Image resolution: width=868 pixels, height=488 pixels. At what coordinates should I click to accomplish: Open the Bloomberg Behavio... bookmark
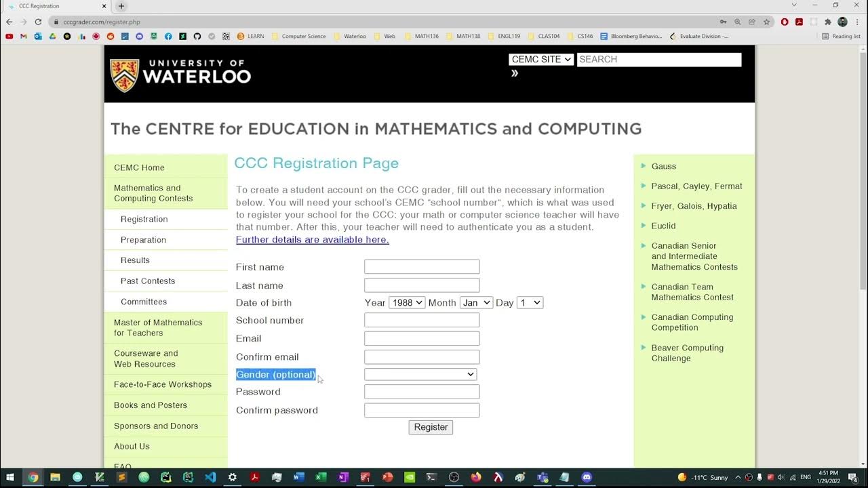(x=631, y=37)
